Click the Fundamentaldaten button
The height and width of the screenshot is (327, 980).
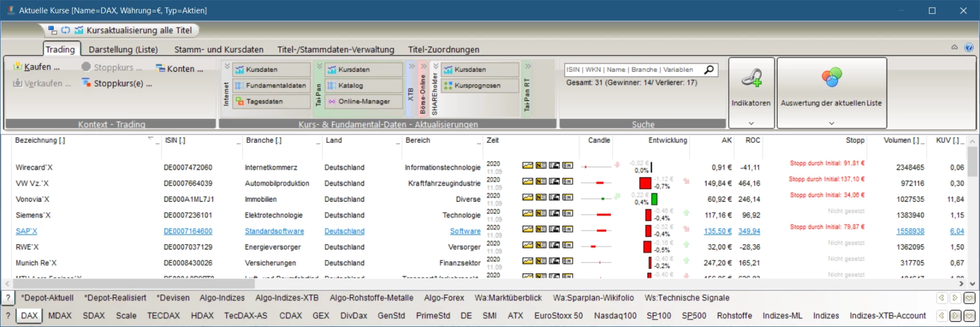coord(271,86)
